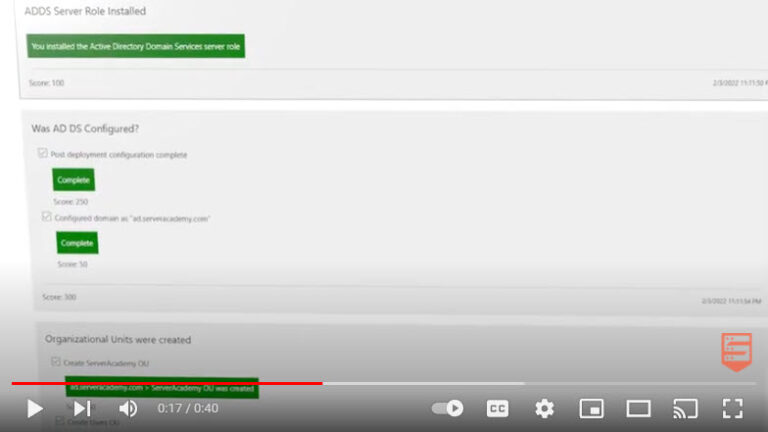Click the installed Active Directory role banner
The height and width of the screenshot is (432, 768).
pyautogui.click(x=135, y=46)
